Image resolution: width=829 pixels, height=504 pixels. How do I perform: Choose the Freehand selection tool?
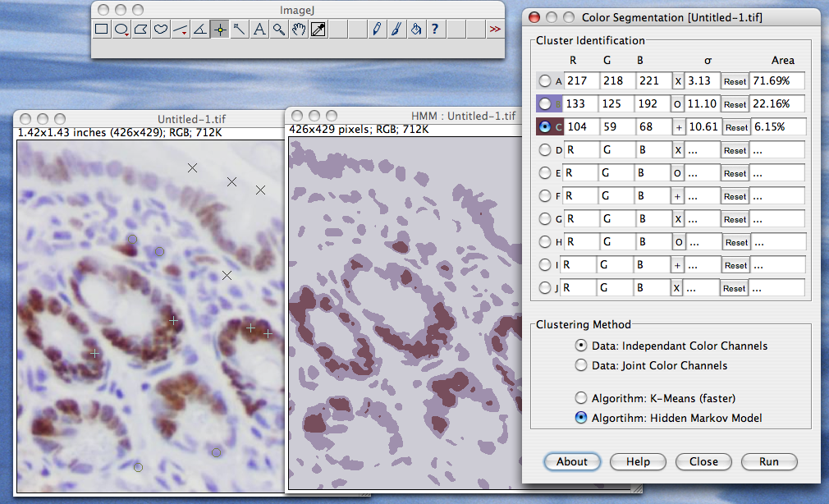pos(161,30)
